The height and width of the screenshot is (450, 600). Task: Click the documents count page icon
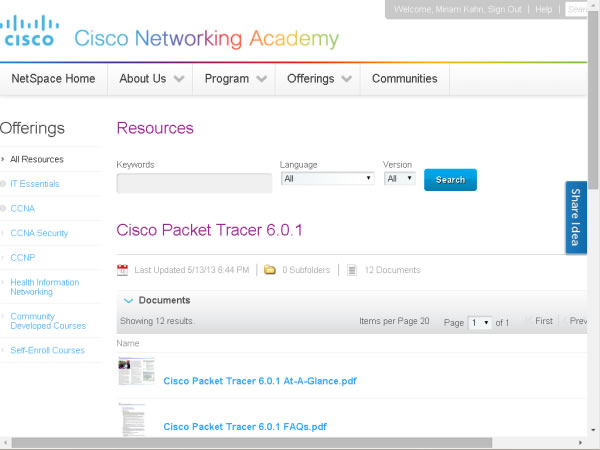point(352,270)
